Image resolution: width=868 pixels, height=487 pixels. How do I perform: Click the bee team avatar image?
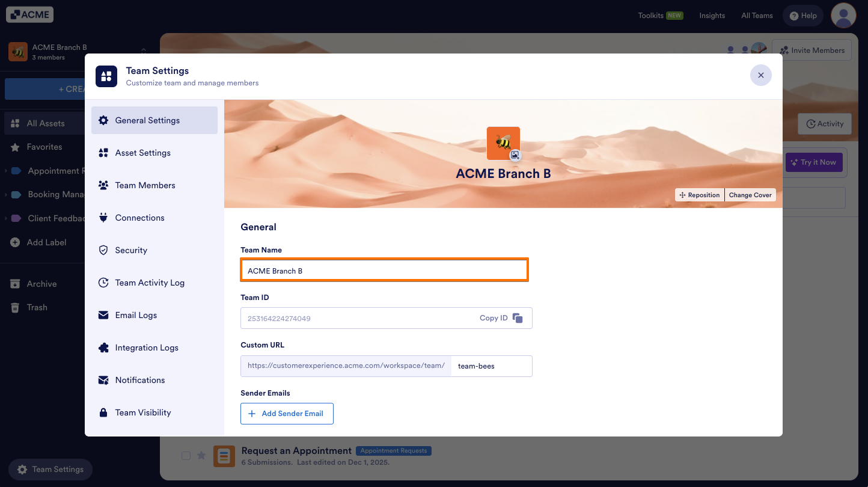coord(503,142)
